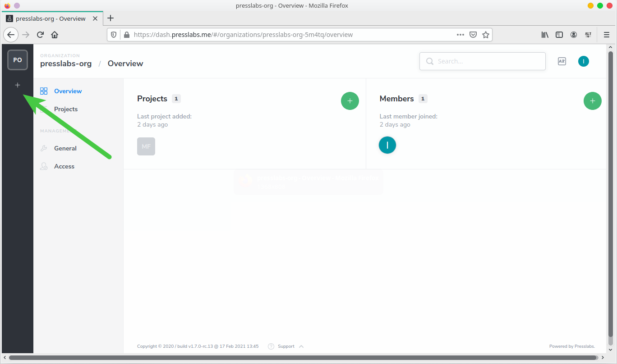Viewport: 617px width, 364px height.
Task: Open page actions three-dot menu
Action: point(460,35)
